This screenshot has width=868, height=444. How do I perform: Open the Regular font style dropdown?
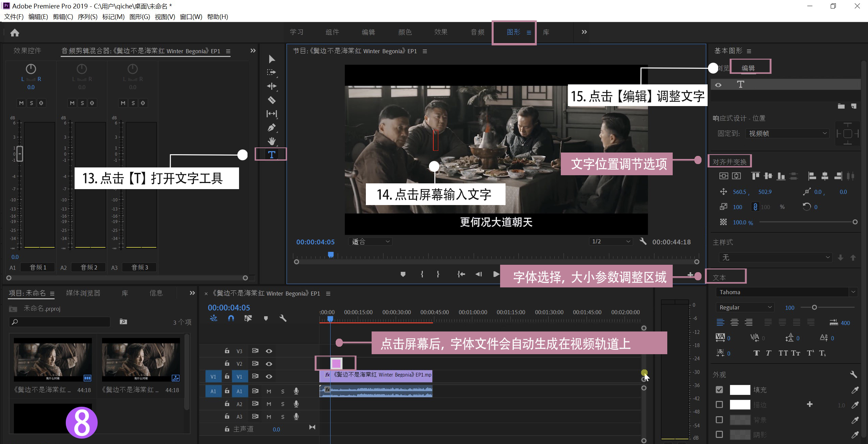coord(745,307)
